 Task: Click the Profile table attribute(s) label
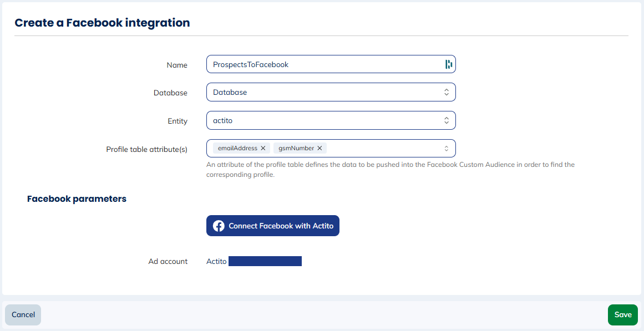point(146,149)
